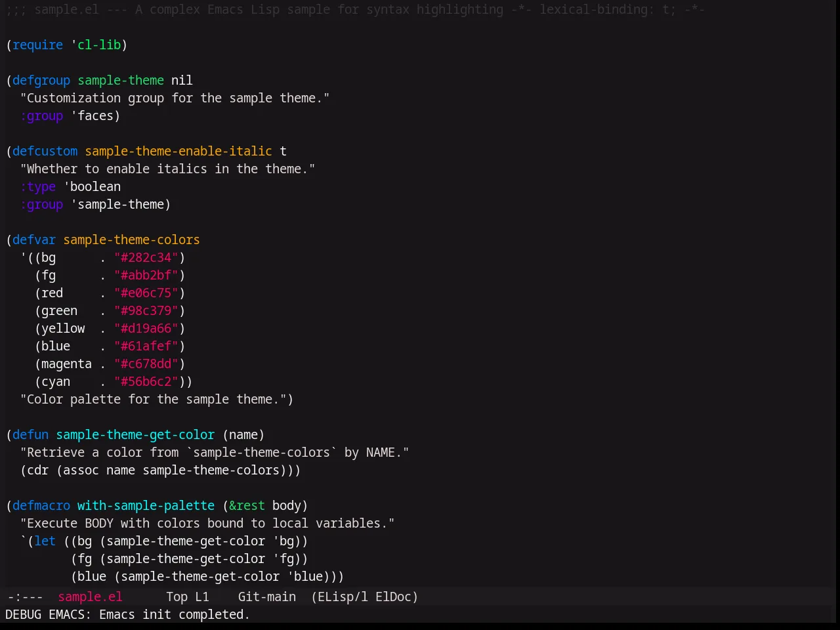Click the defgroup keyword
The height and width of the screenshot is (630, 840).
coord(41,80)
